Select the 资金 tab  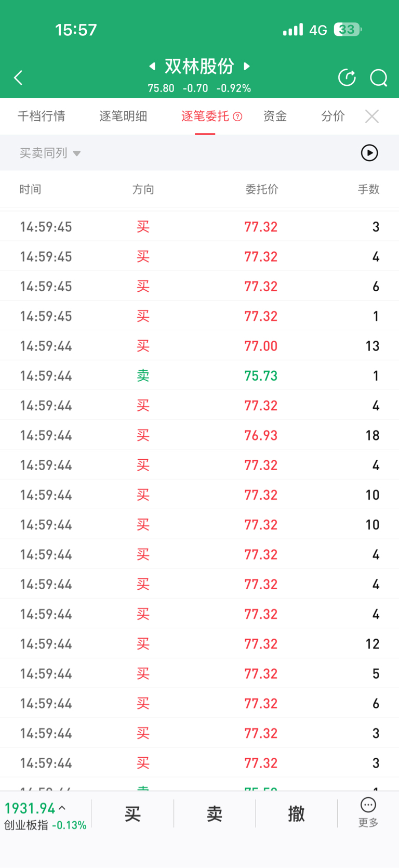point(275,116)
